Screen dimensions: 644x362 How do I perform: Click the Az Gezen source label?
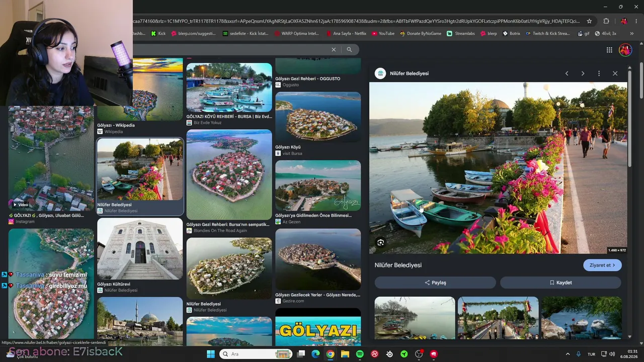coord(291,222)
